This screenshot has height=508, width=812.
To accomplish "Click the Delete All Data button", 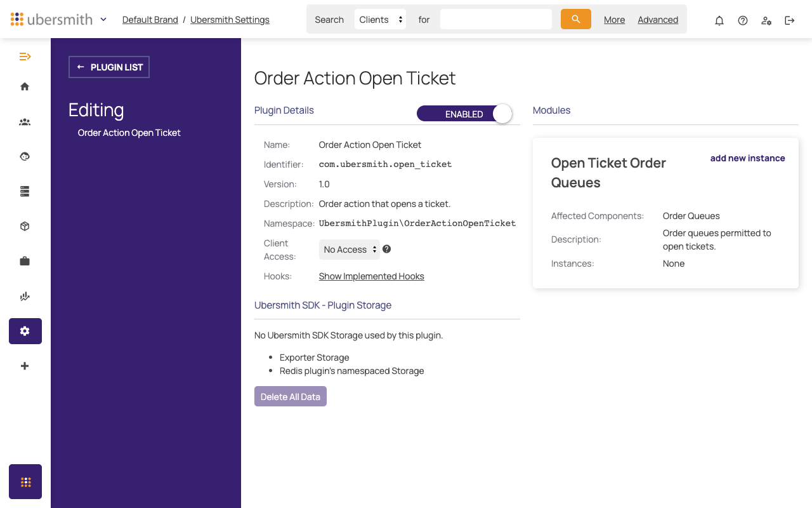I will click(x=291, y=396).
